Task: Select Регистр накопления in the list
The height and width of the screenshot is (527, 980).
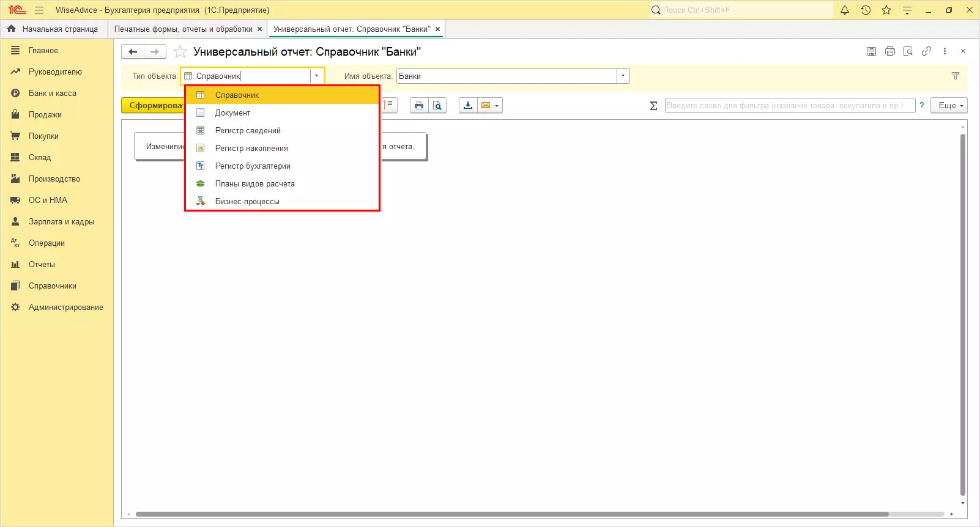Action: click(x=282, y=149)
